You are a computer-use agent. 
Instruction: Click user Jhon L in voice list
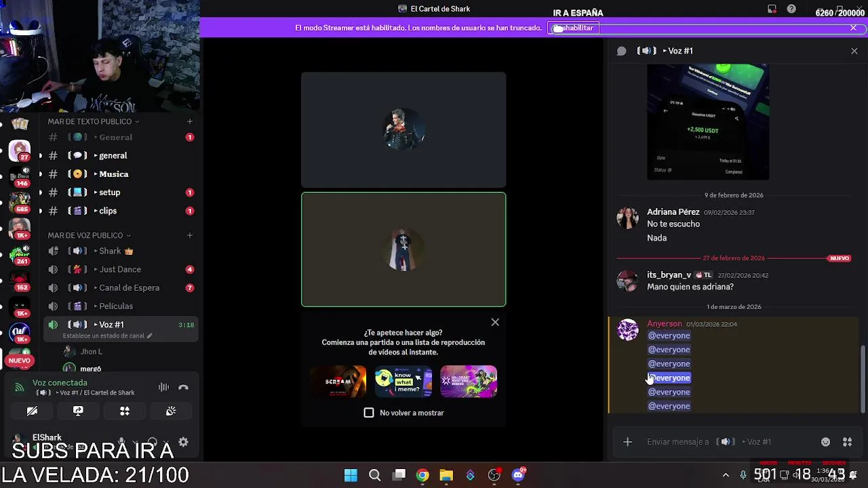pyautogui.click(x=91, y=351)
